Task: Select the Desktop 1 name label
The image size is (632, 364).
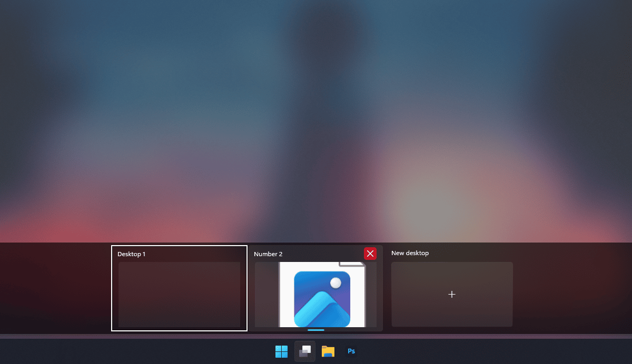Action: pos(131,254)
